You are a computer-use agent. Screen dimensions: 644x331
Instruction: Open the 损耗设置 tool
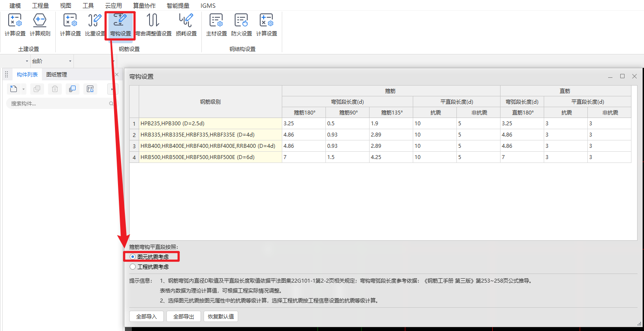(x=186, y=25)
